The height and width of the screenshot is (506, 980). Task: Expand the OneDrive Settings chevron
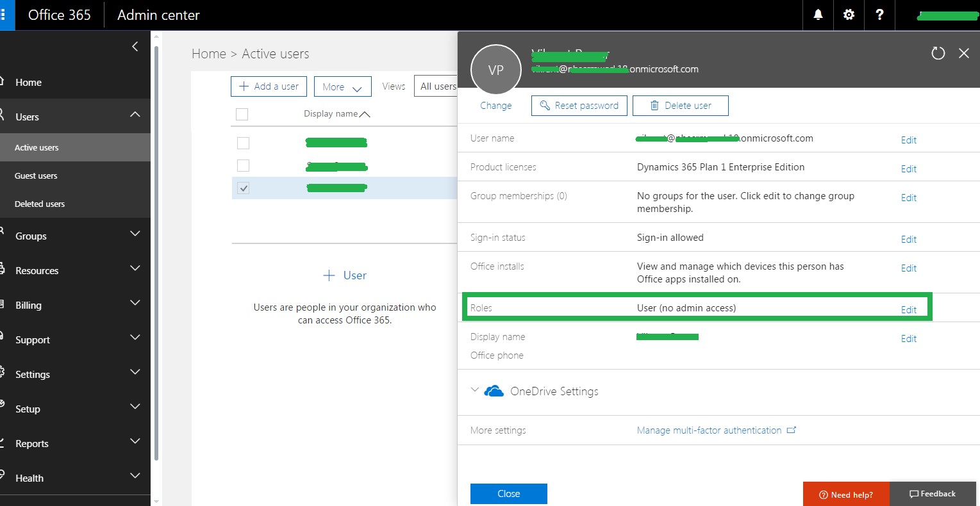click(x=475, y=389)
